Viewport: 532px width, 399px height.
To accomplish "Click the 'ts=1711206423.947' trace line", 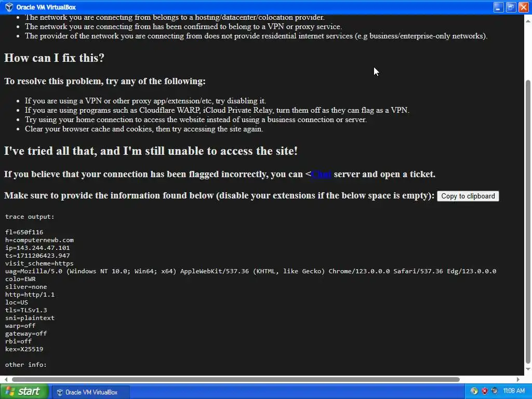I will pyautogui.click(x=37, y=256).
